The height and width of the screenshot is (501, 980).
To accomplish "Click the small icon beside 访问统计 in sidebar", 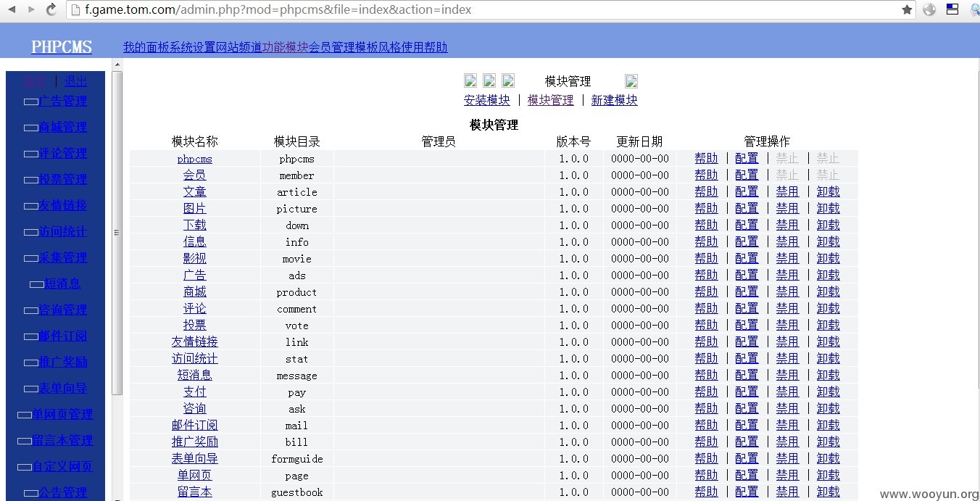I will [x=31, y=232].
